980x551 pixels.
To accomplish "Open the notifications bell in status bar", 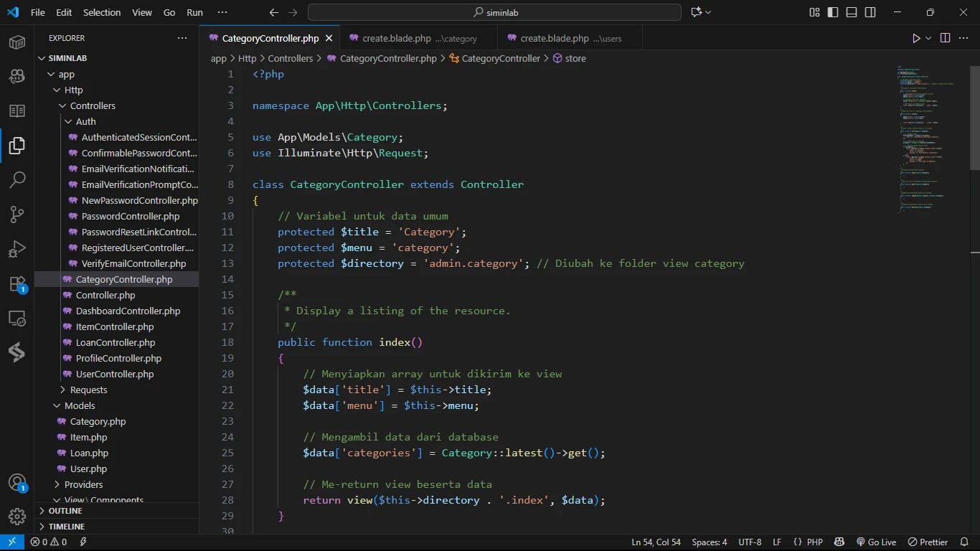I will point(965,542).
